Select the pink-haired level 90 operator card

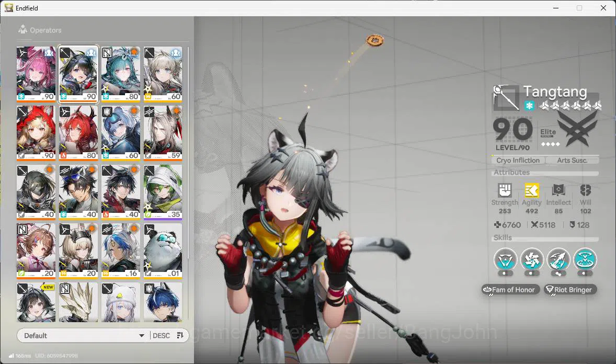click(x=36, y=74)
